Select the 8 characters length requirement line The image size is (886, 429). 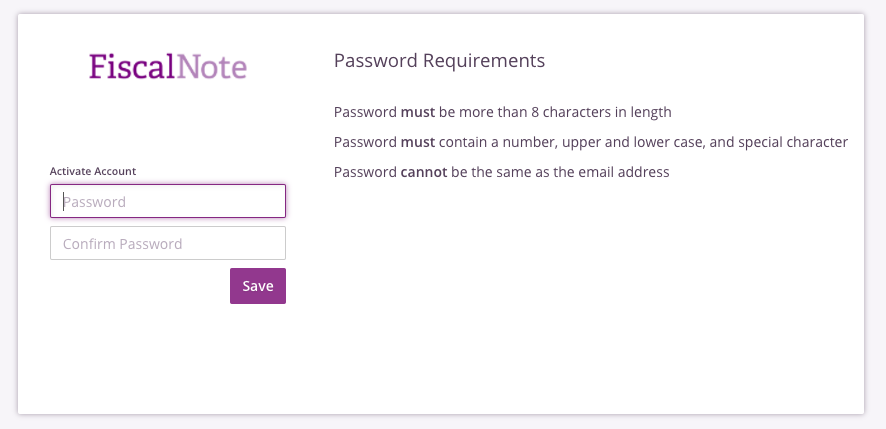point(502,112)
